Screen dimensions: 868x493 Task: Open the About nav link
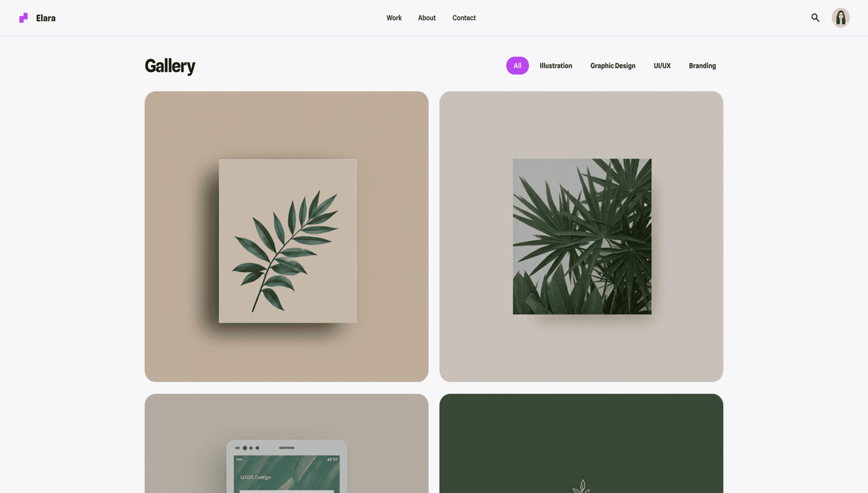[x=427, y=18]
